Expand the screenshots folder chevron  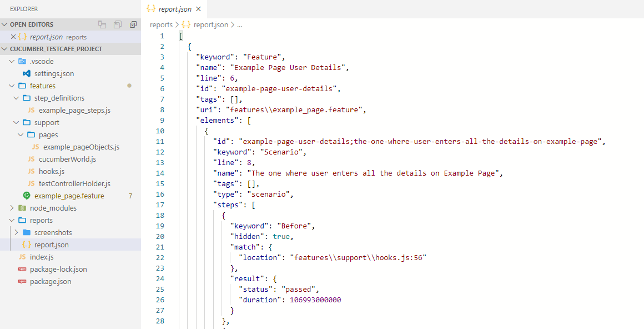pos(16,233)
